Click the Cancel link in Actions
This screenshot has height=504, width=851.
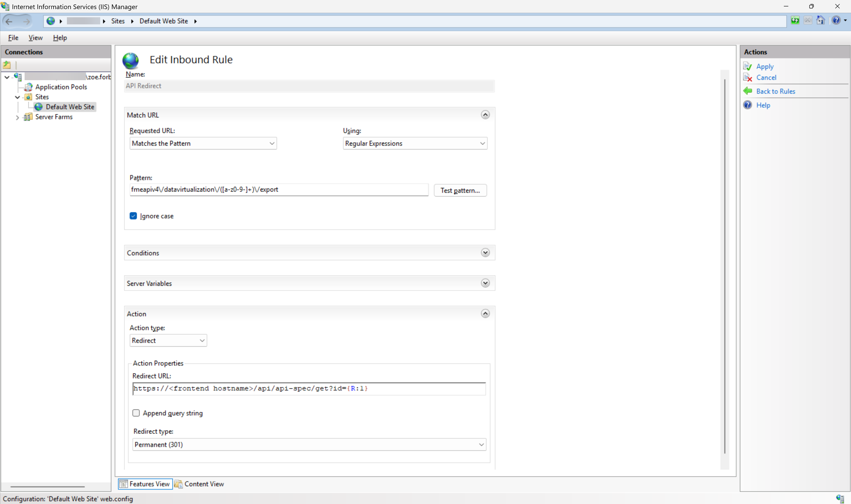(x=766, y=78)
